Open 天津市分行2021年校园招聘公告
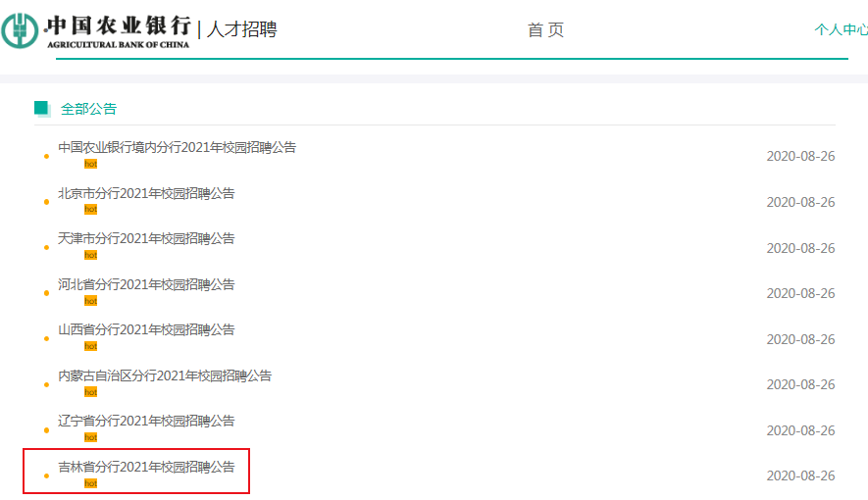 [146, 238]
